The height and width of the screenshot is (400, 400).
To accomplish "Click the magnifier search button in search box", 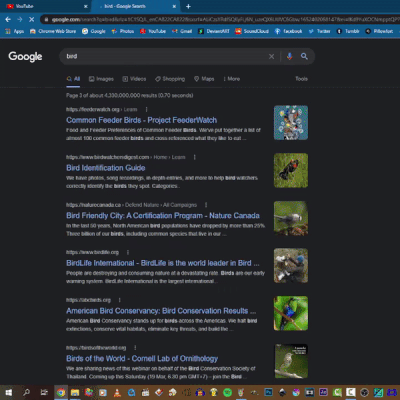I will (x=304, y=56).
